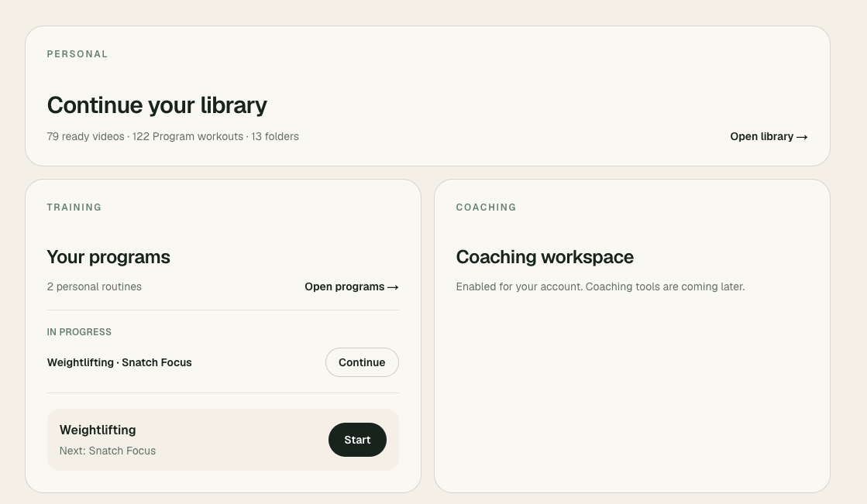Screen dimensions: 867x504
Task: Click the Coaching workspace heading
Action: [545, 257]
